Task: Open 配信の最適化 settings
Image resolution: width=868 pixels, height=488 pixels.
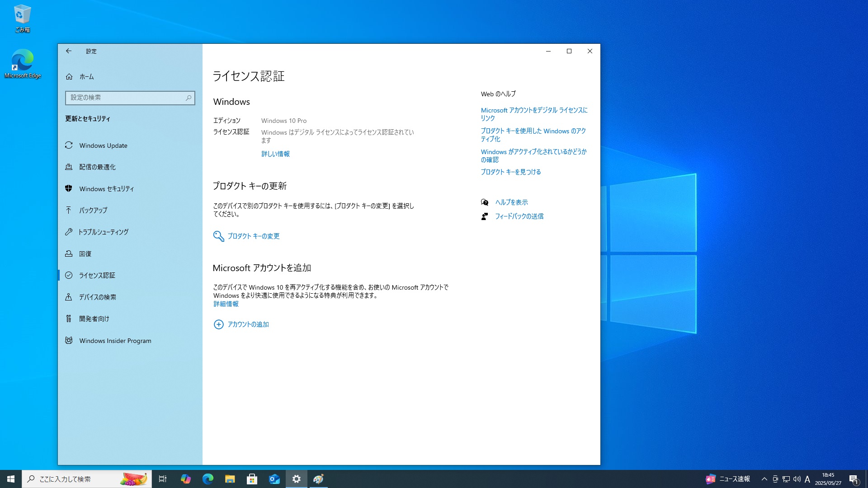Action: click(130, 167)
